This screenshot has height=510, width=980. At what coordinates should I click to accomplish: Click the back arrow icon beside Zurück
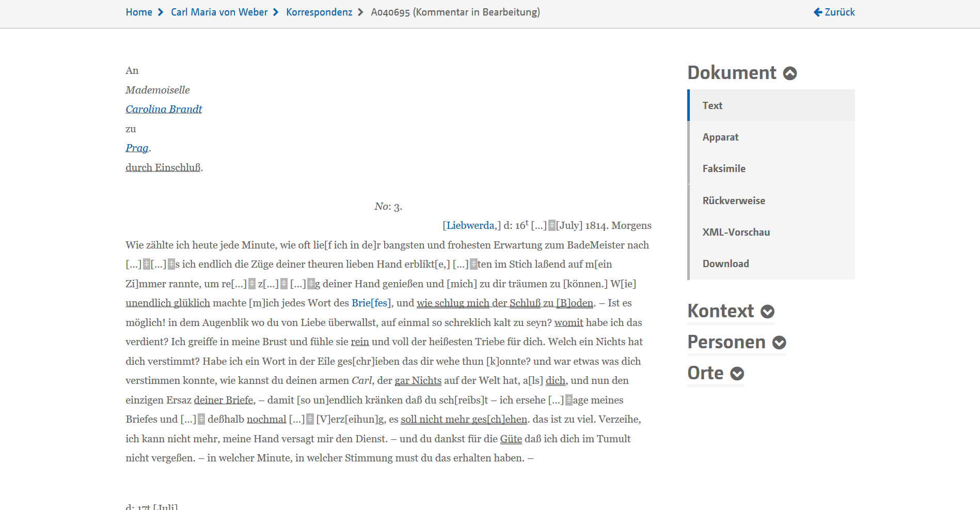pyautogui.click(x=818, y=12)
